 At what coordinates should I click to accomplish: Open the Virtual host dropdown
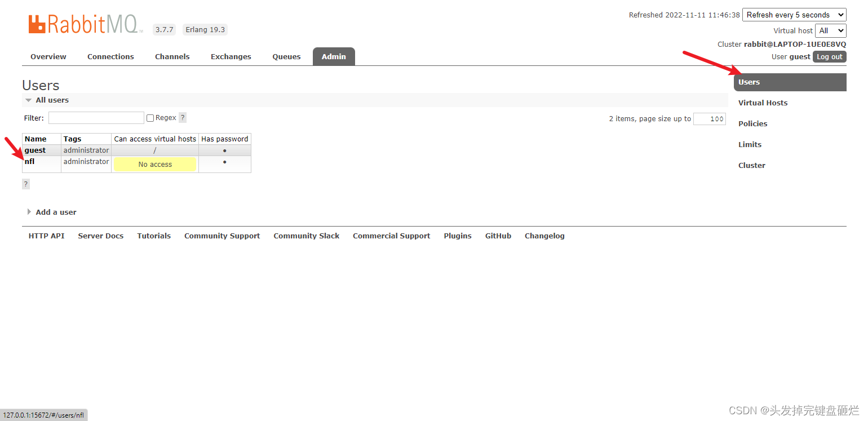point(831,30)
